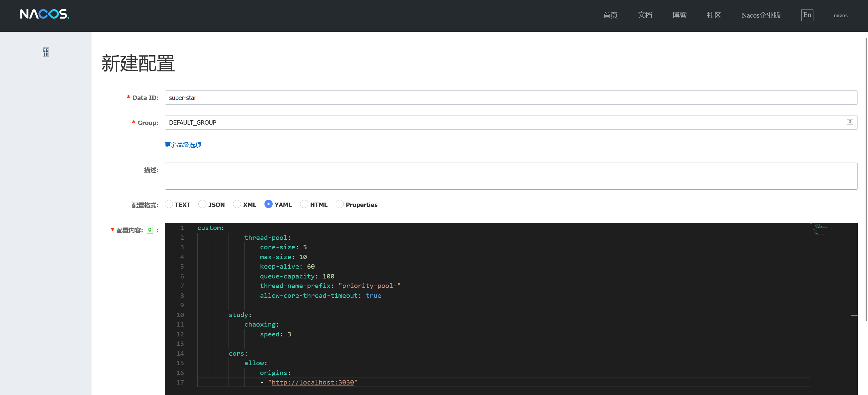Open the 首页 nav item

click(610, 15)
